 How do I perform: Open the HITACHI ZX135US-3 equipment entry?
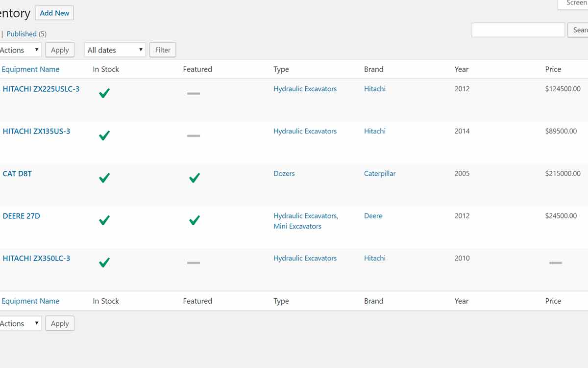[x=36, y=131]
